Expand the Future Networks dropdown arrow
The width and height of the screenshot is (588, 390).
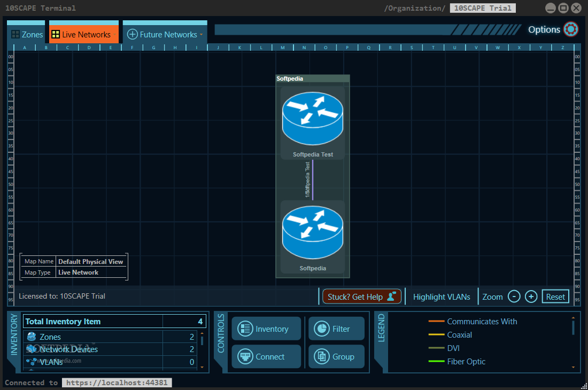202,35
